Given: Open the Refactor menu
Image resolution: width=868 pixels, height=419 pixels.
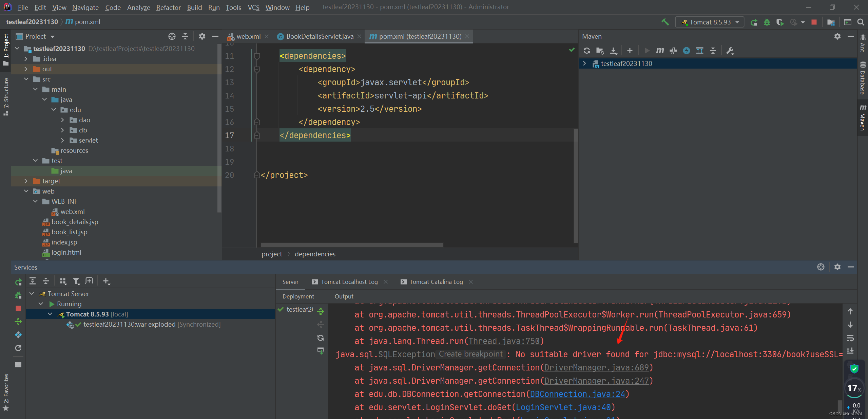Looking at the screenshot, I should [x=168, y=7].
